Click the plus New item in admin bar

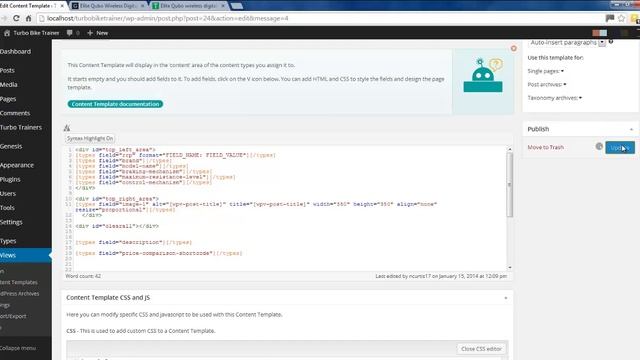coord(98,33)
